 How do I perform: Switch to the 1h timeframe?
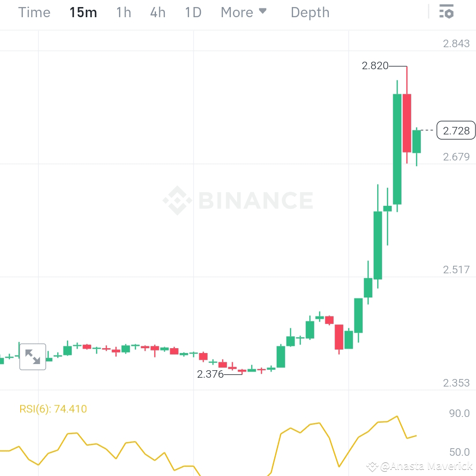pos(123,12)
